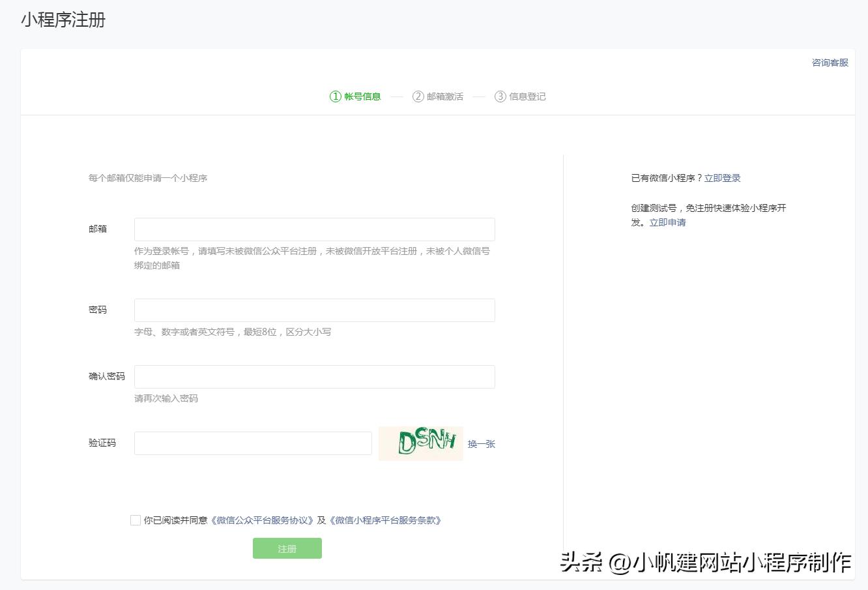Image resolution: width=868 pixels, height=590 pixels.
Task: Select the 邮箱激活 step label
Action: click(446, 96)
